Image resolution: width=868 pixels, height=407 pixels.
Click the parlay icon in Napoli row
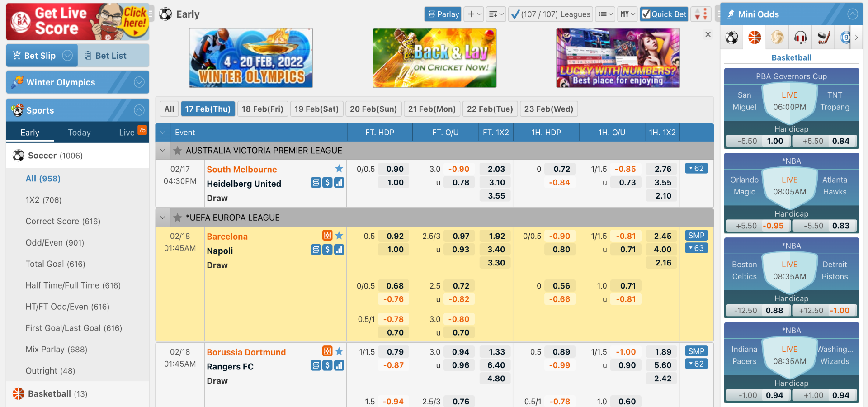click(x=316, y=250)
